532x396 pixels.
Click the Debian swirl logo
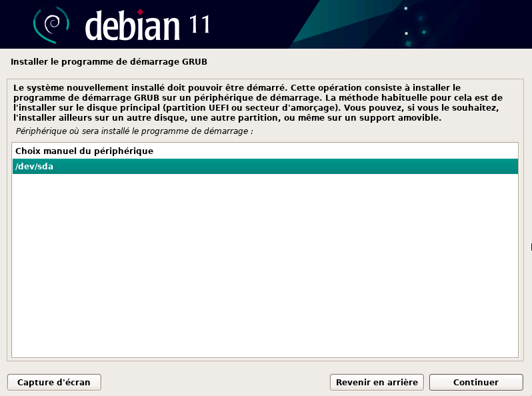coord(51,25)
